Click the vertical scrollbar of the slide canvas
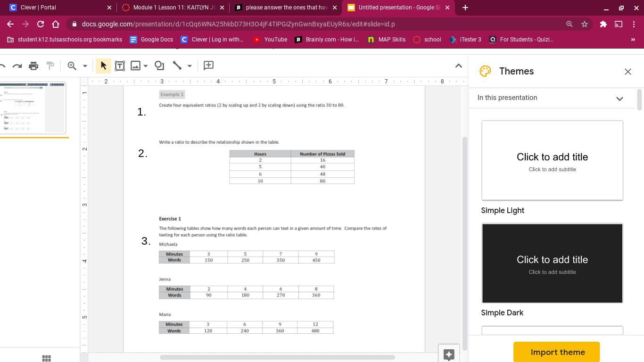Screen dimensions: 644x362 point(464,243)
